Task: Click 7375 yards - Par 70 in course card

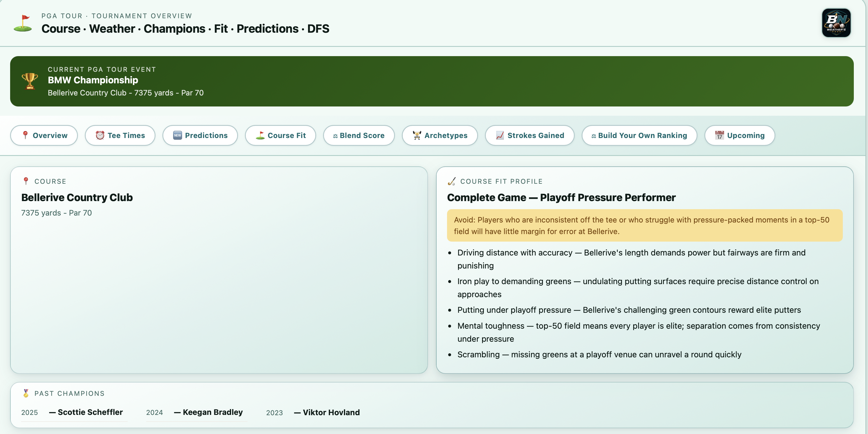Action: pyautogui.click(x=56, y=213)
